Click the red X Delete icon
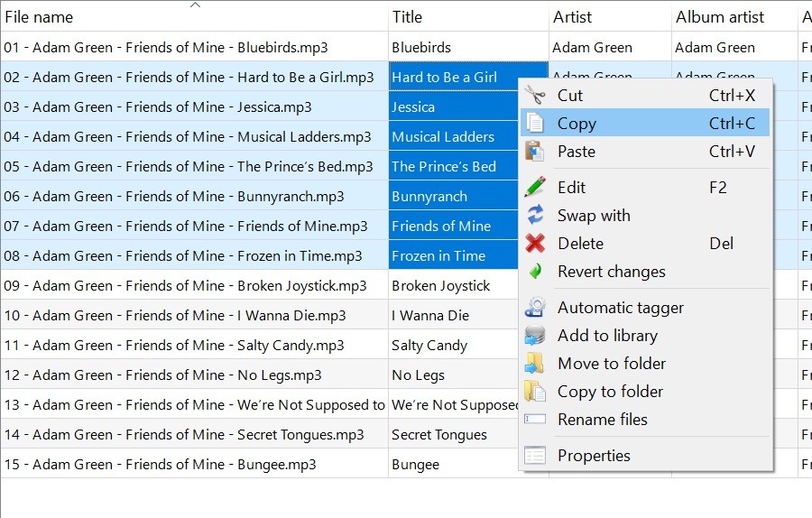The image size is (812, 518). [535, 243]
